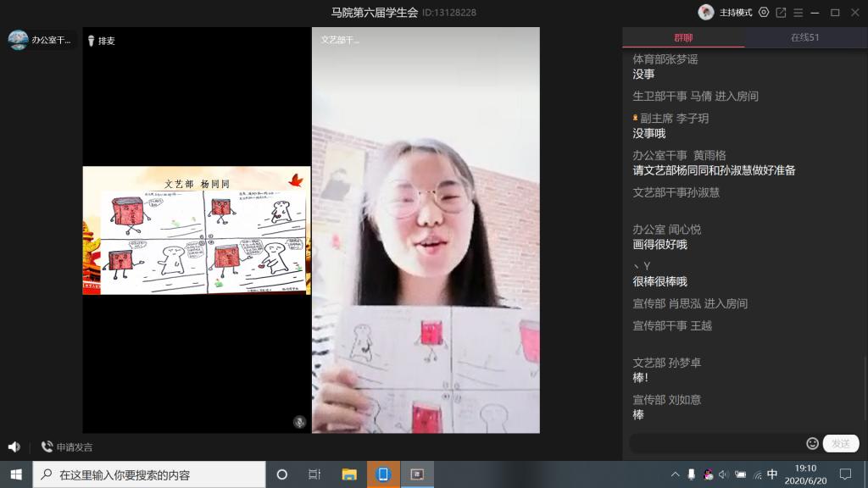Toggle the speaker volume icon
Viewport: 868px width, 488px height.
point(14,446)
